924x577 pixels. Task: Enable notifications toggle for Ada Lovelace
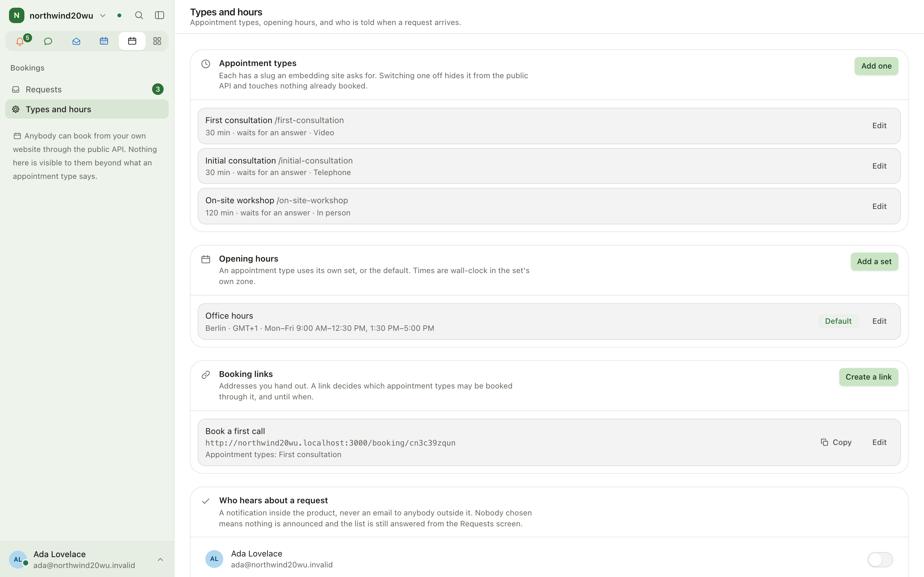[x=880, y=559]
